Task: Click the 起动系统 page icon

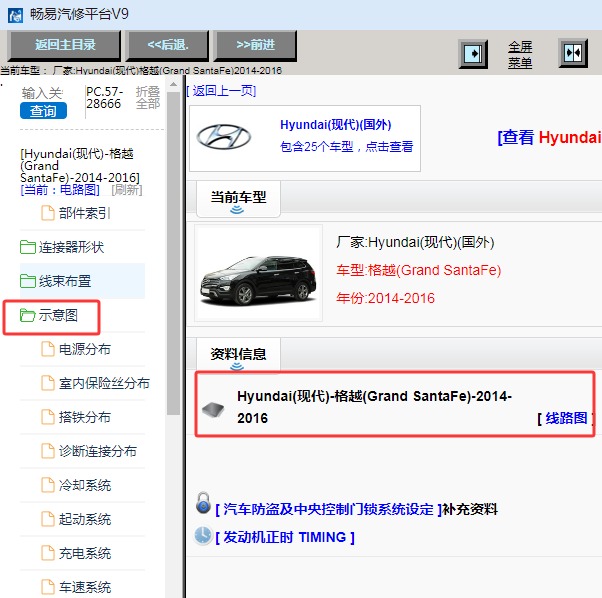Action: [x=48, y=519]
